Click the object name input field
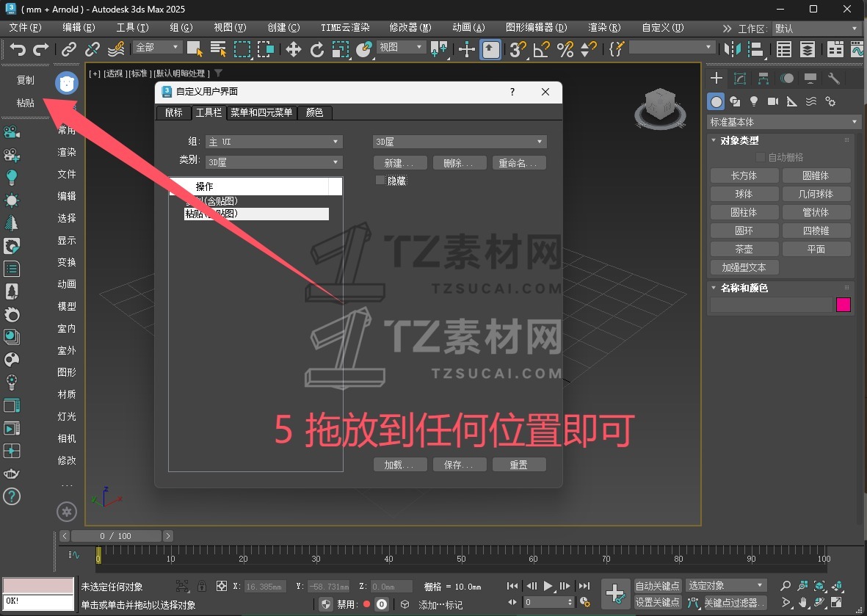The height and width of the screenshot is (616, 867). (x=772, y=305)
